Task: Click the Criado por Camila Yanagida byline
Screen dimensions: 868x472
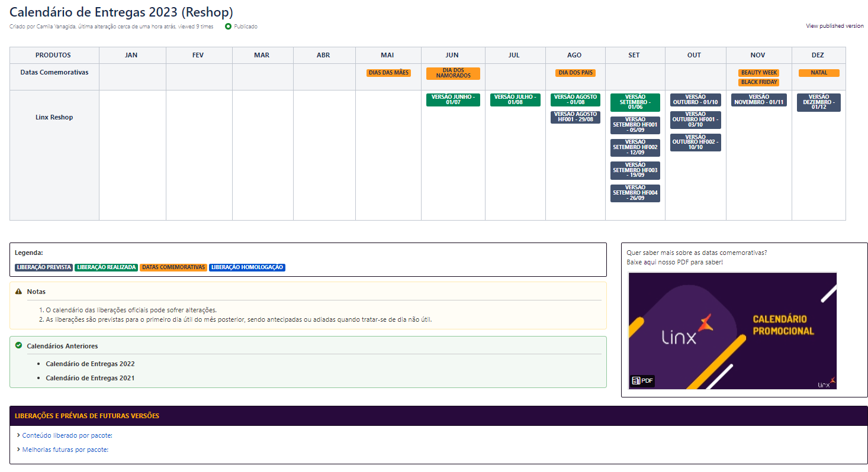Action: point(111,27)
